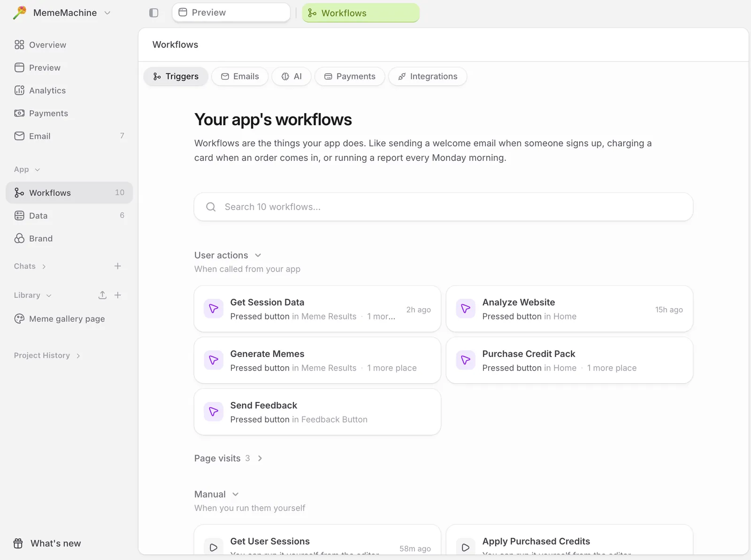Screen dimensions: 751x560
Task: Open the Analyze Website workflow
Action: [x=569, y=309]
